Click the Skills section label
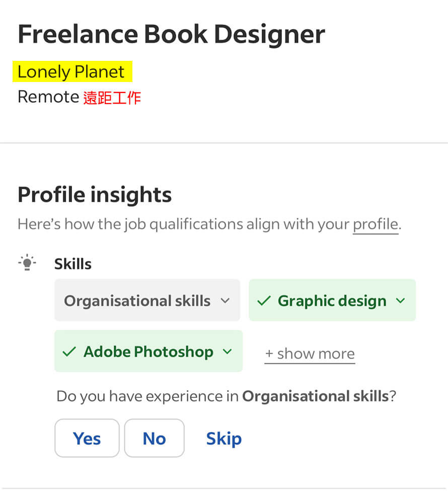 pyautogui.click(x=73, y=264)
